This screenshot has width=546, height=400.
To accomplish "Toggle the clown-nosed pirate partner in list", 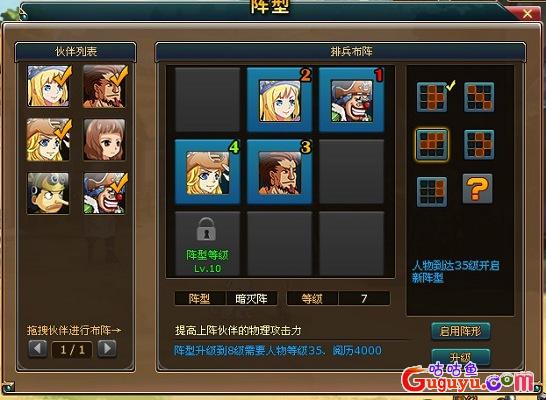I will point(104,193).
